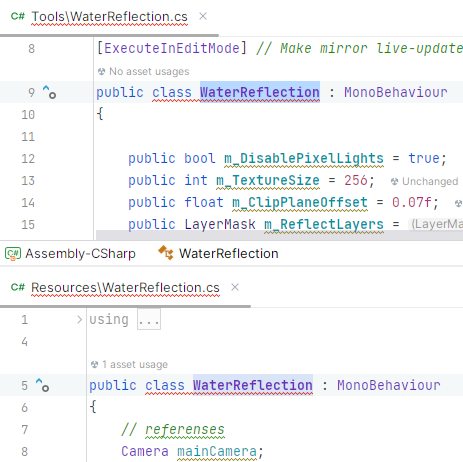This screenshot has width=463, height=462.
Task: Close the Resources\WaterReflection.cs tab
Action: pos(235,287)
